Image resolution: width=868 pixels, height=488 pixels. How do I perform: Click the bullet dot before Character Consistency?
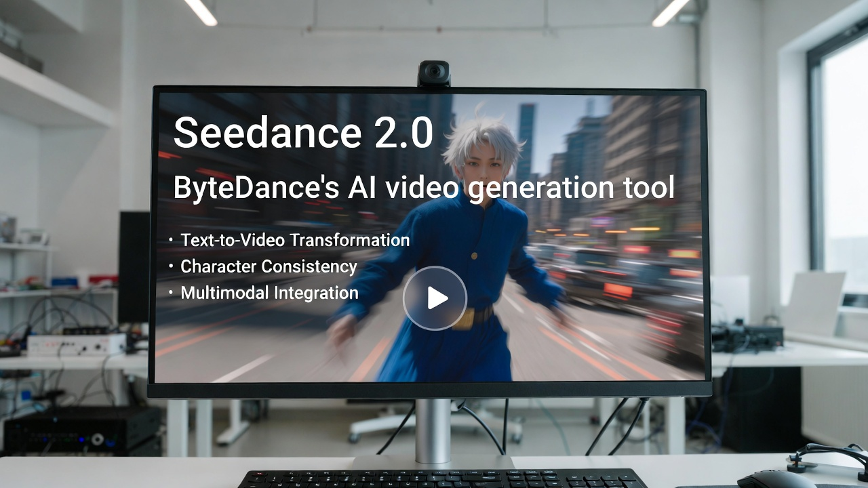pyautogui.click(x=170, y=267)
